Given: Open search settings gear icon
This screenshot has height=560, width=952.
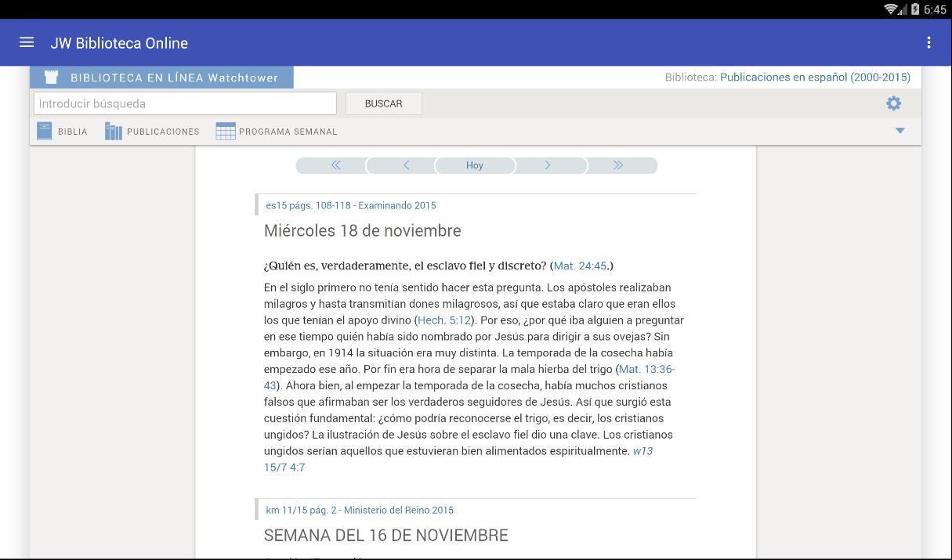Looking at the screenshot, I should point(893,103).
